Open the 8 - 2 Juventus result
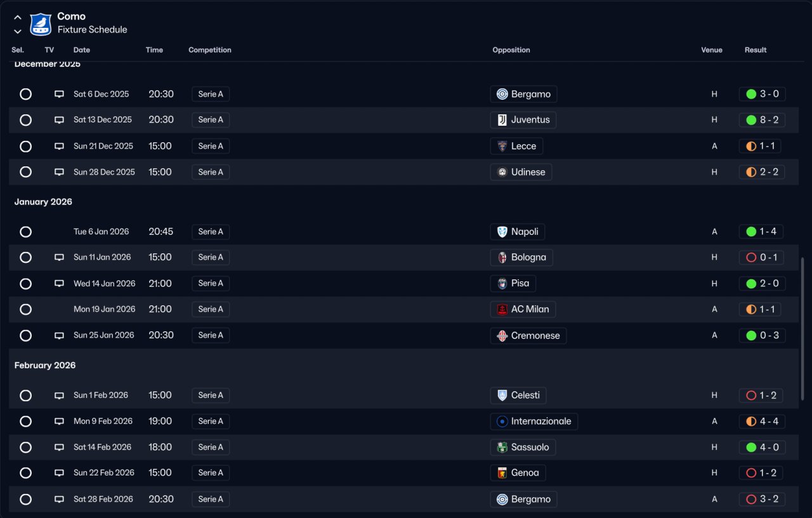This screenshot has height=518, width=812. (x=762, y=120)
